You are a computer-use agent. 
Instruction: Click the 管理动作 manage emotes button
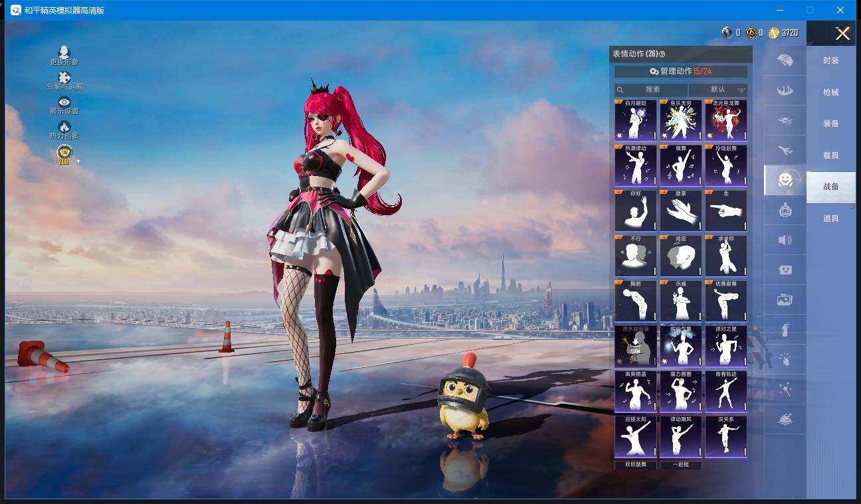(x=680, y=71)
